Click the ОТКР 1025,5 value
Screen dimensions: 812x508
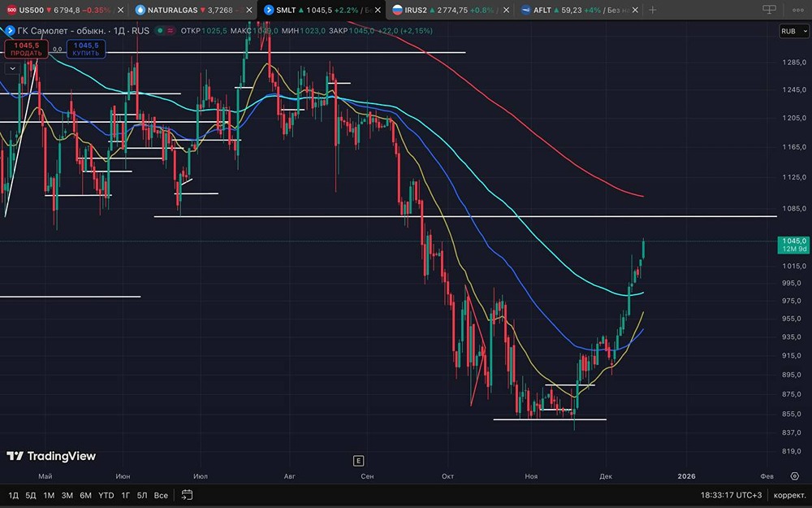click(x=214, y=31)
